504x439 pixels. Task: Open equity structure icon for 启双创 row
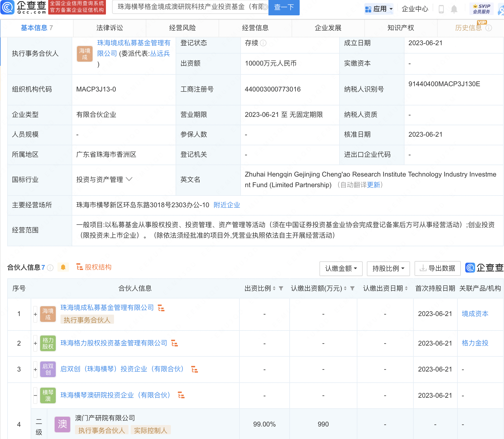pos(195,370)
